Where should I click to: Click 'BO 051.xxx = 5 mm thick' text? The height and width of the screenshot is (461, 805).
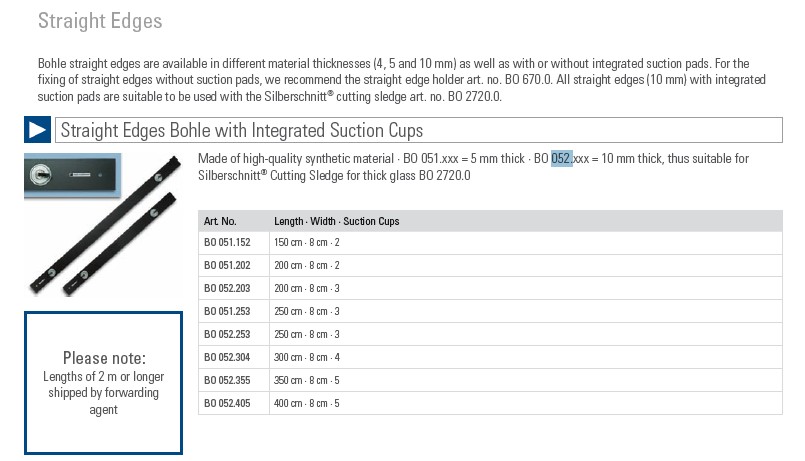click(x=464, y=159)
